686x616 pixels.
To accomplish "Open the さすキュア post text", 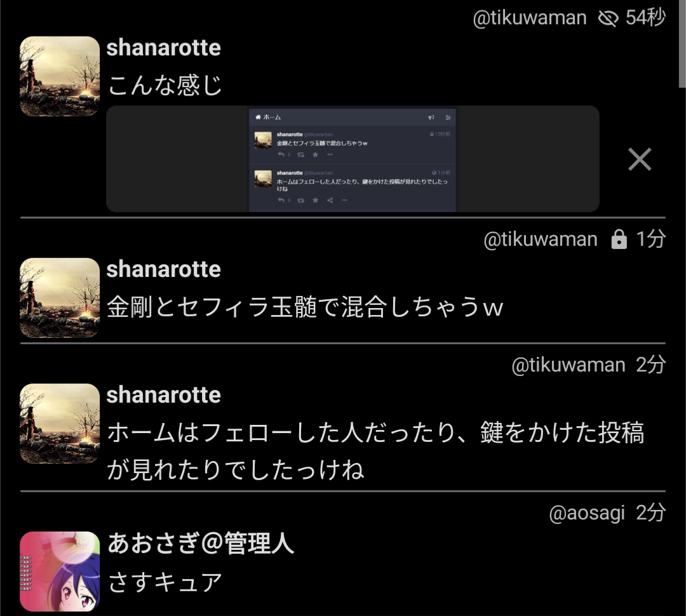I will click(x=165, y=583).
